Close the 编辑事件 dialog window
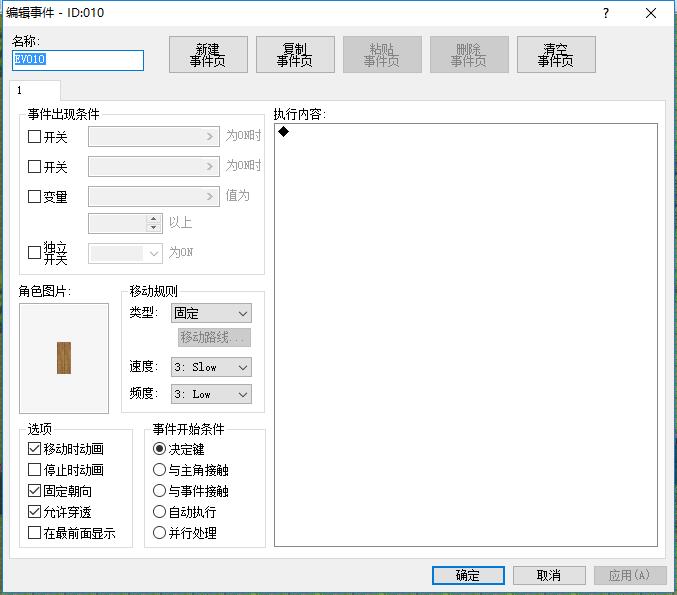The height and width of the screenshot is (595, 677). pos(651,13)
